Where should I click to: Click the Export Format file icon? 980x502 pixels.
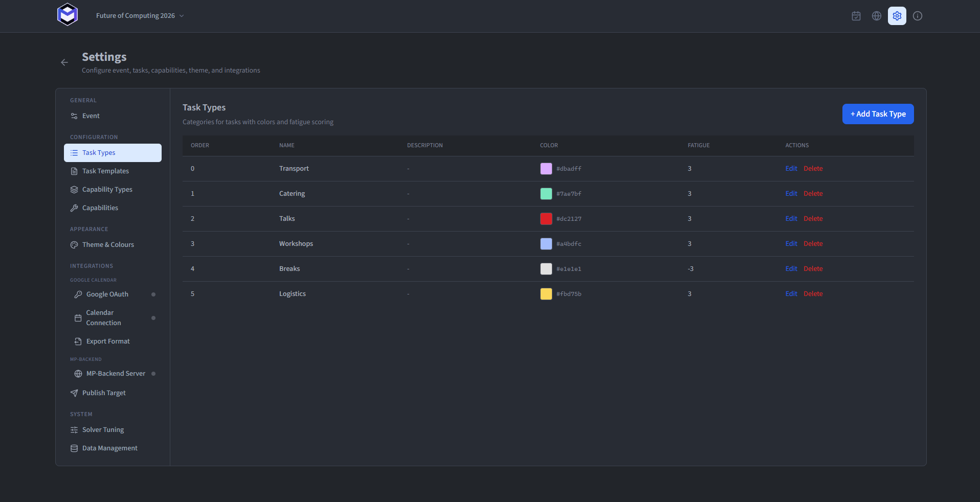coord(78,341)
